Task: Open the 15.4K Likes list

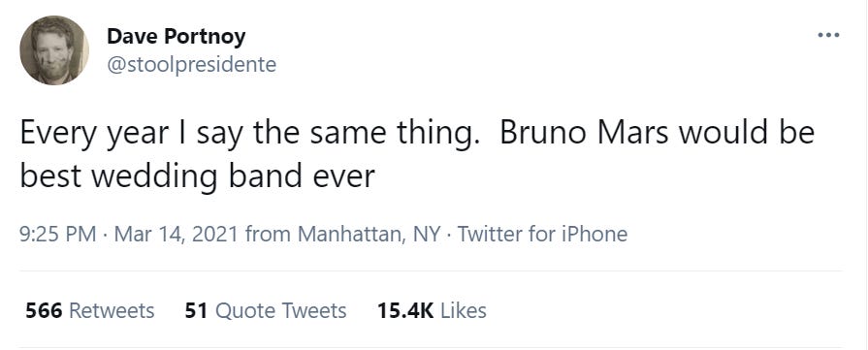Action: [x=432, y=310]
